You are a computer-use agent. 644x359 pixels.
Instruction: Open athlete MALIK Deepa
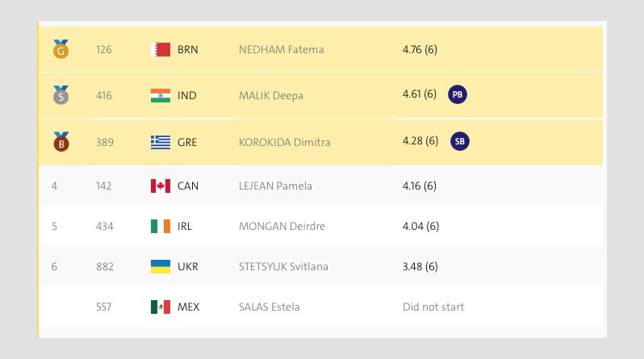pyautogui.click(x=271, y=96)
